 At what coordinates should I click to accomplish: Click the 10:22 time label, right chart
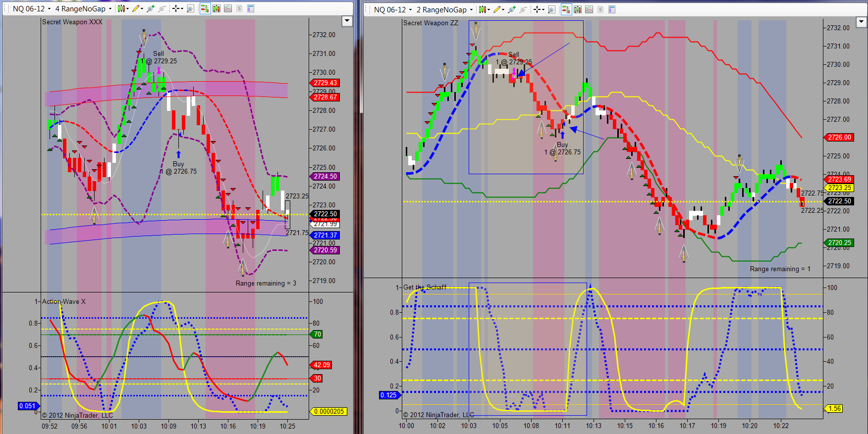click(781, 425)
